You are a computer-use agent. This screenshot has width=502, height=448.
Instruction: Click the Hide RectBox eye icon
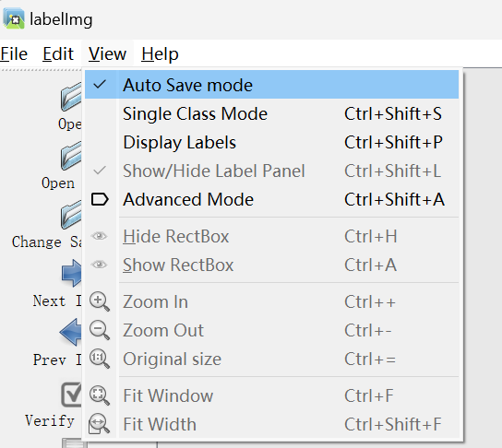tap(100, 236)
